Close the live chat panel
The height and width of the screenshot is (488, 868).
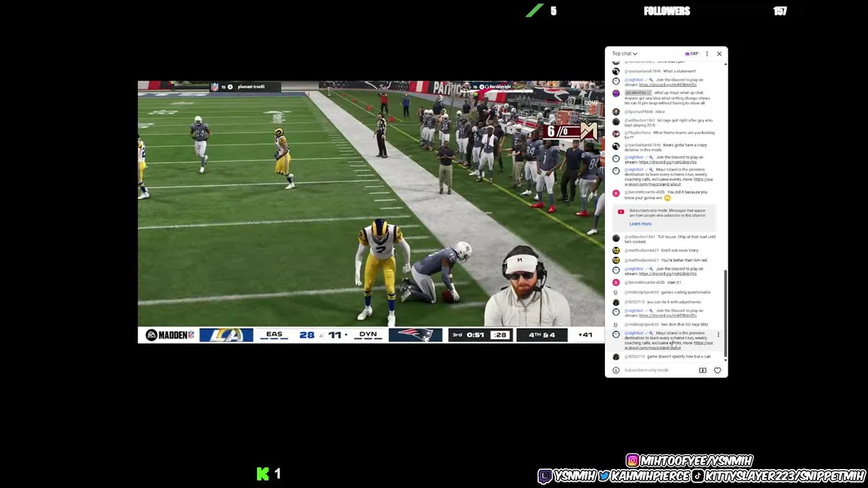tap(719, 54)
